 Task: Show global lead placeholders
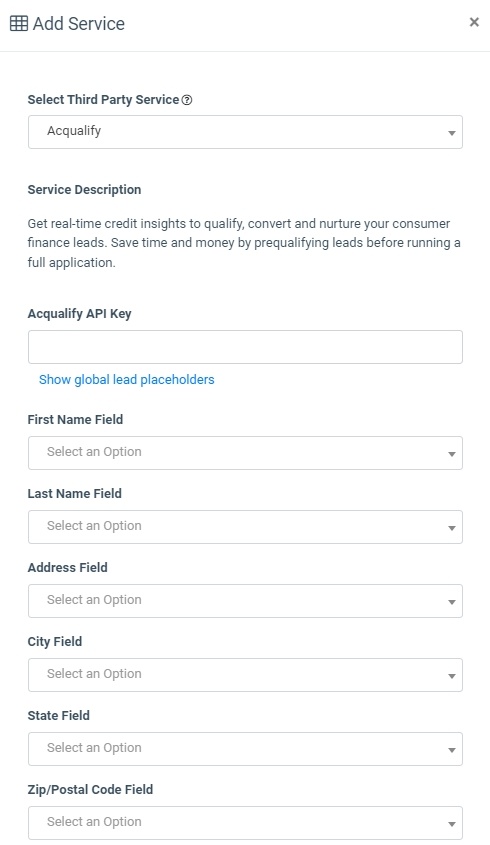click(x=127, y=379)
